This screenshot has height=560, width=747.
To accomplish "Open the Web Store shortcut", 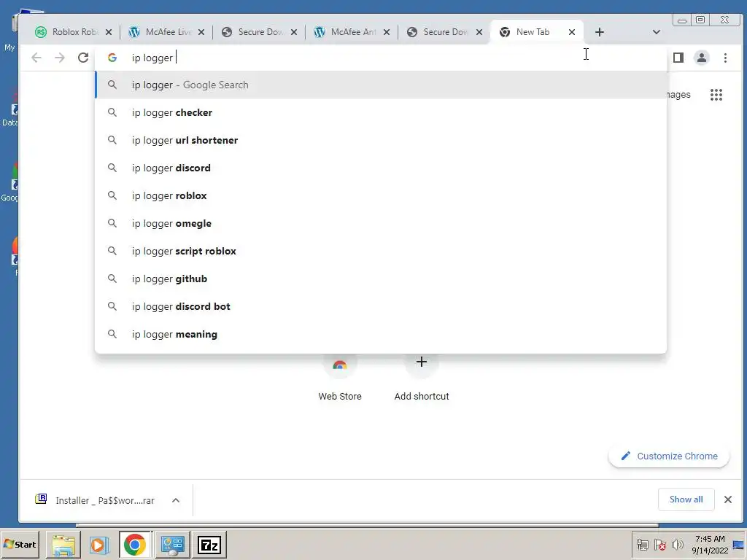I will 340,377.
